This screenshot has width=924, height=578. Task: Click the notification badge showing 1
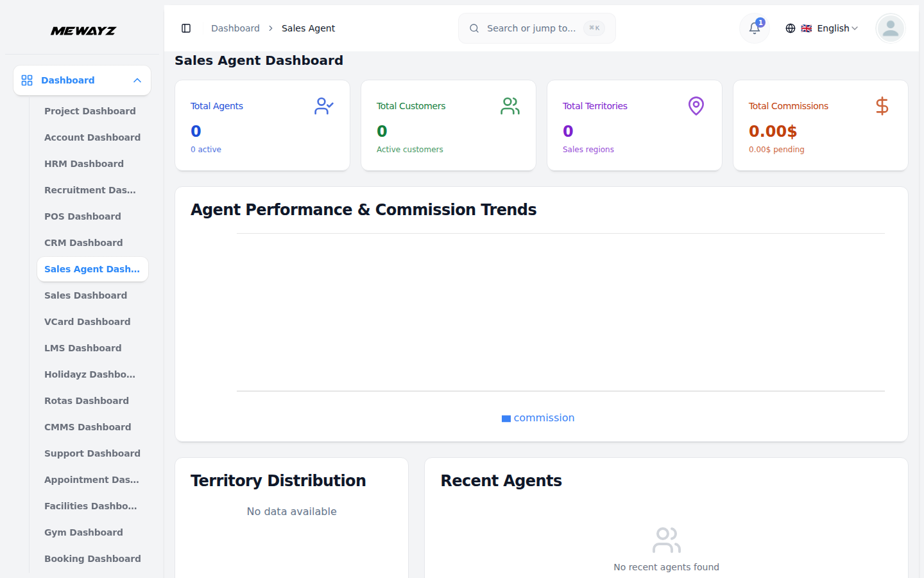pyautogui.click(x=760, y=22)
